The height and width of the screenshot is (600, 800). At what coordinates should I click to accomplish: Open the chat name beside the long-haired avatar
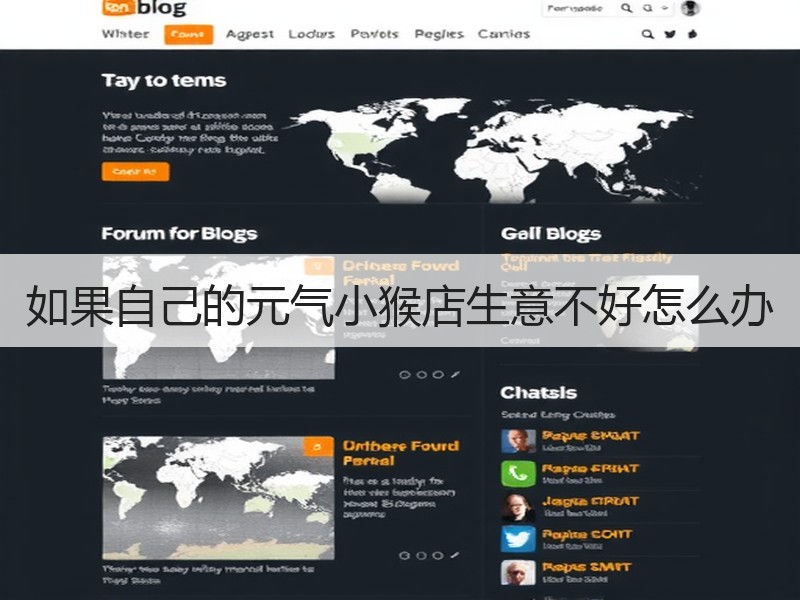(x=590, y=502)
